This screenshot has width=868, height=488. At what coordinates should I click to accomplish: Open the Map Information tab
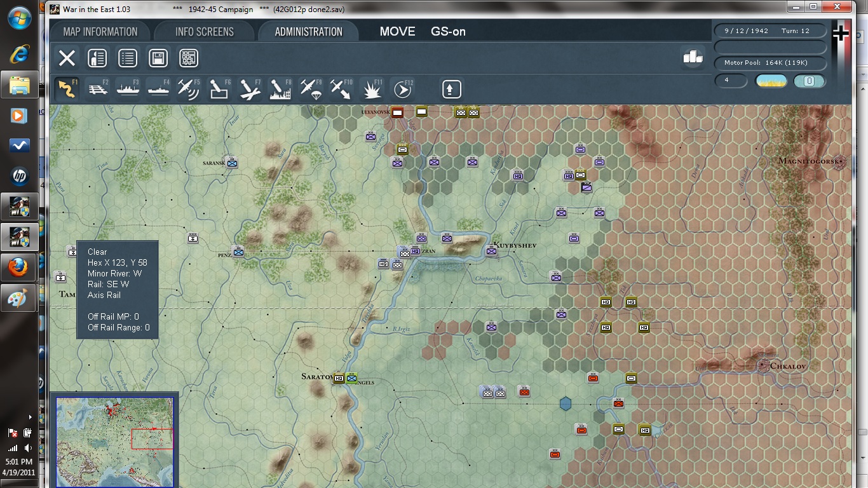click(100, 32)
